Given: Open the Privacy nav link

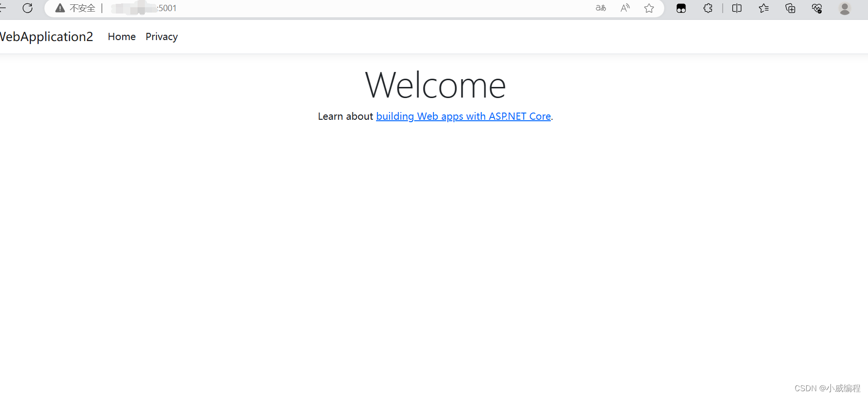Looking at the screenshot, I should [x=162, y=37].
